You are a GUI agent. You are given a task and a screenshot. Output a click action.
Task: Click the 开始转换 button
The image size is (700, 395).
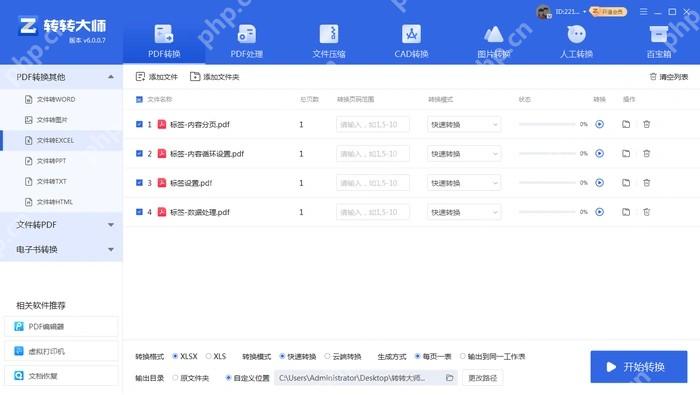click(x=639, y=367)
